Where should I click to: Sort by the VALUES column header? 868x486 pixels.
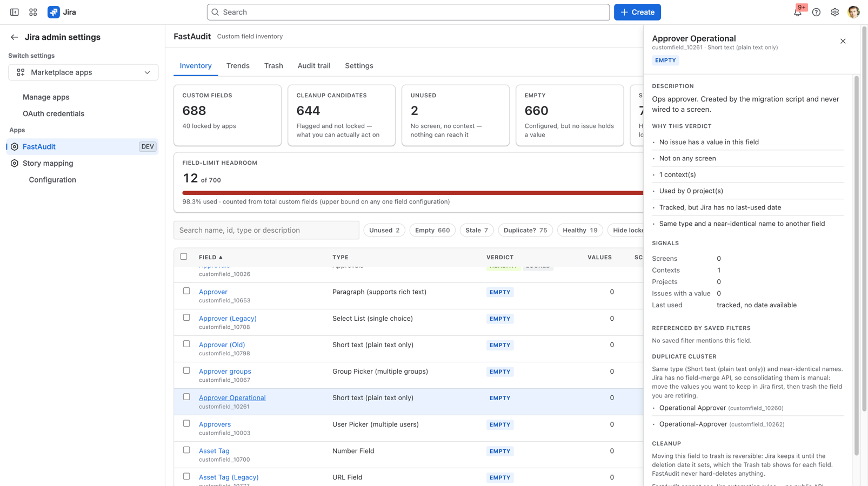[599, 257]
